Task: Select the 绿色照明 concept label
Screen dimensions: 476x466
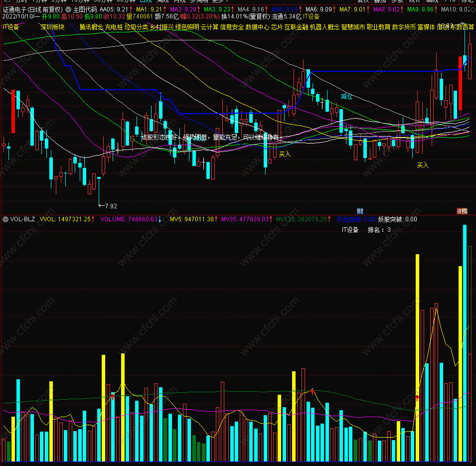Action: [187, 27]
